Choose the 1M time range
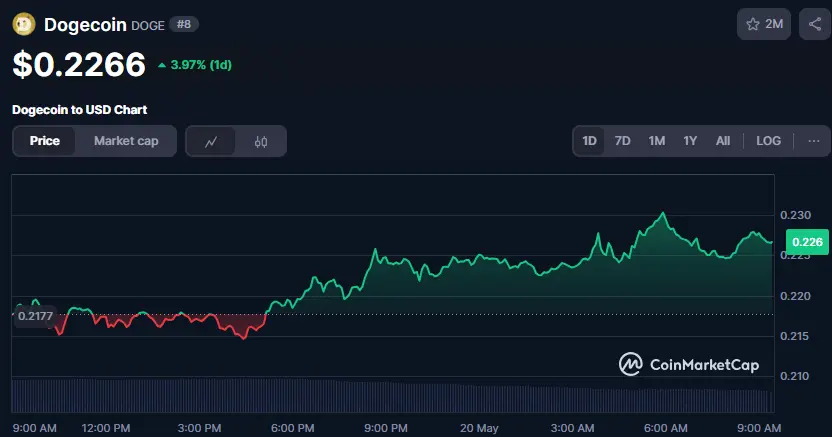This screenshot has width=832, height=437. [x=656, y=141]
